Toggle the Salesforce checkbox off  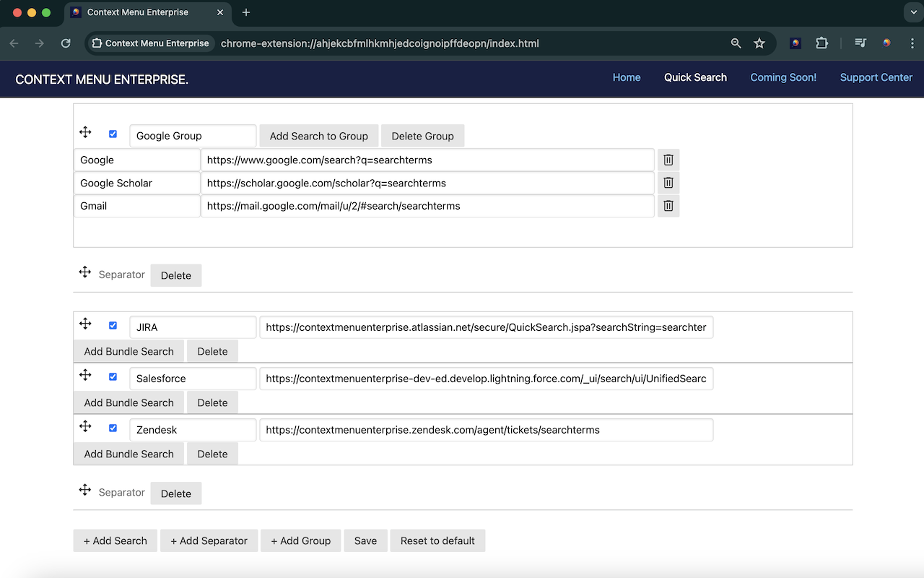(x=113, y=376)
